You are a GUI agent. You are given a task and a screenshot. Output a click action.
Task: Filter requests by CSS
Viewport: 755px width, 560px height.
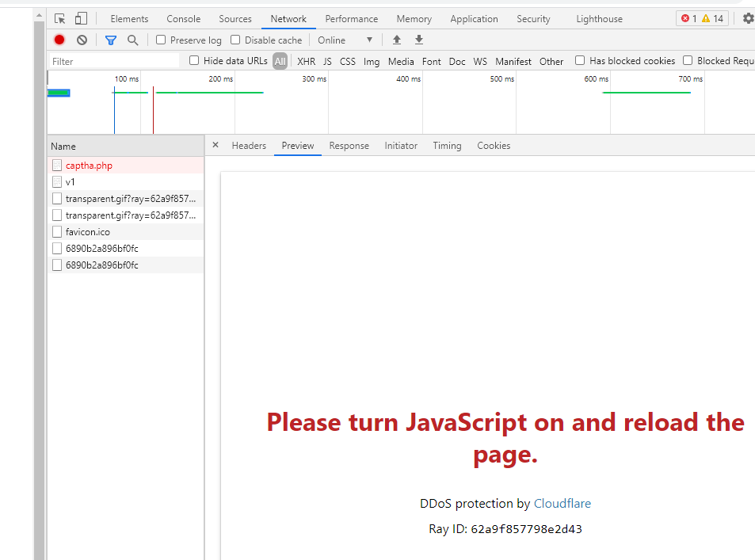point(348,61)
